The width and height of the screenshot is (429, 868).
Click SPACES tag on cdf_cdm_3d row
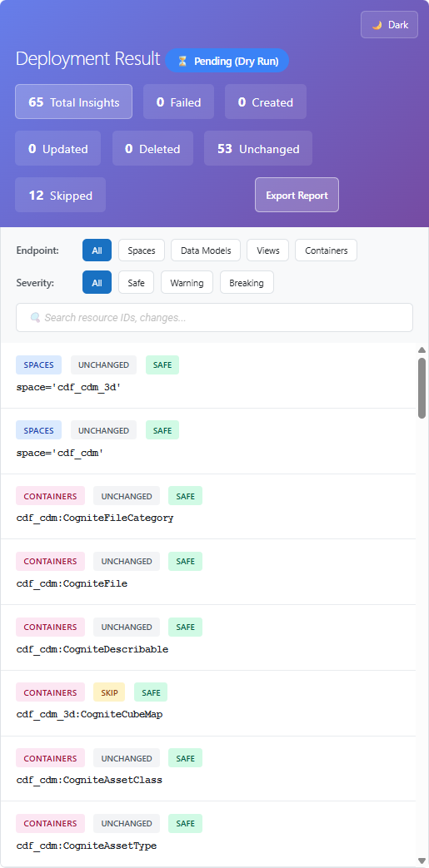tap(39, 365)
